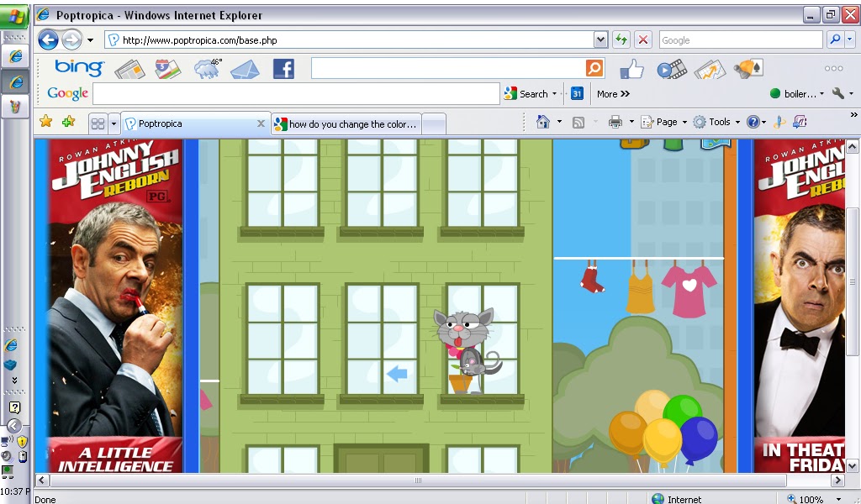Open the Help question-mark menu
Image resolution: width=861 pixels, height=504 pixels.
click(756, 122)
